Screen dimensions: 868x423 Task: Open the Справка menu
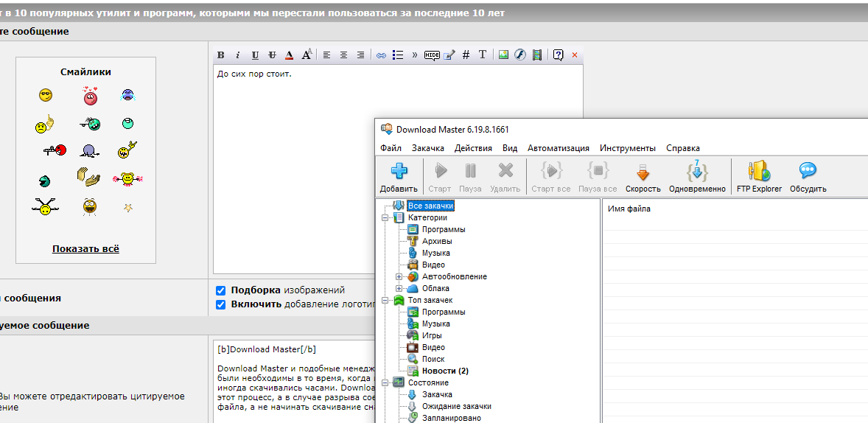coord(682,148)
